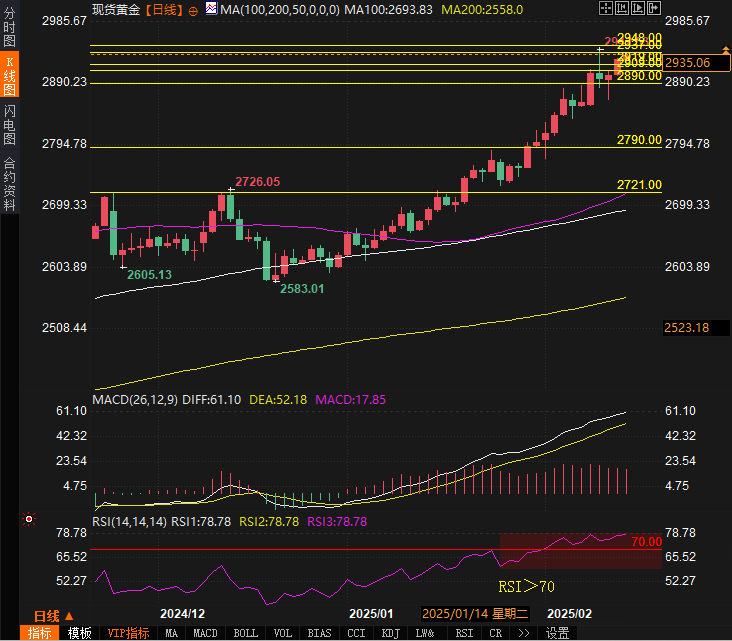
Task: Click the VOL indicator button
Action: click(x=283, y=633)
